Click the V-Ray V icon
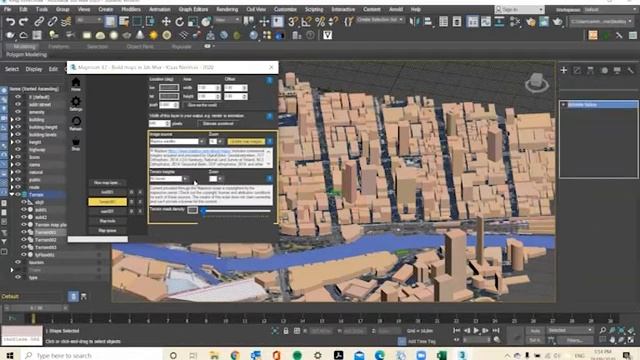The height and width of the screenshot is (360, 640). 327,36
